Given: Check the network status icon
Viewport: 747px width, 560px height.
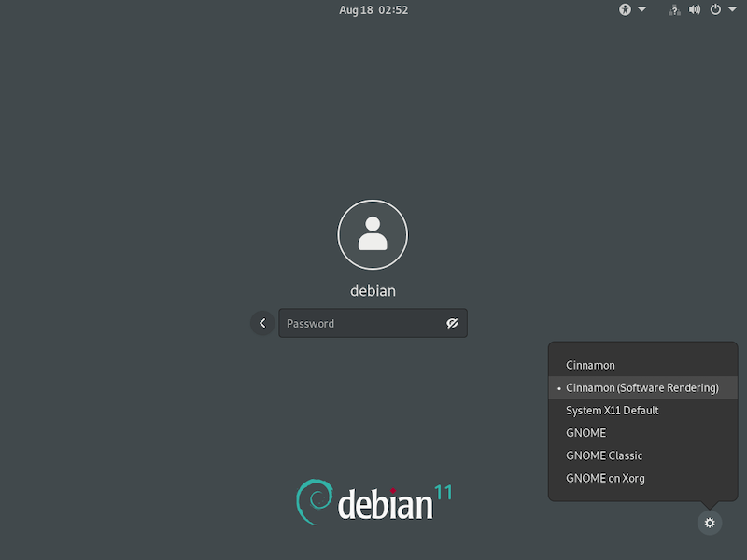Looking at the screenshot, I should click(x=674, y=10).
